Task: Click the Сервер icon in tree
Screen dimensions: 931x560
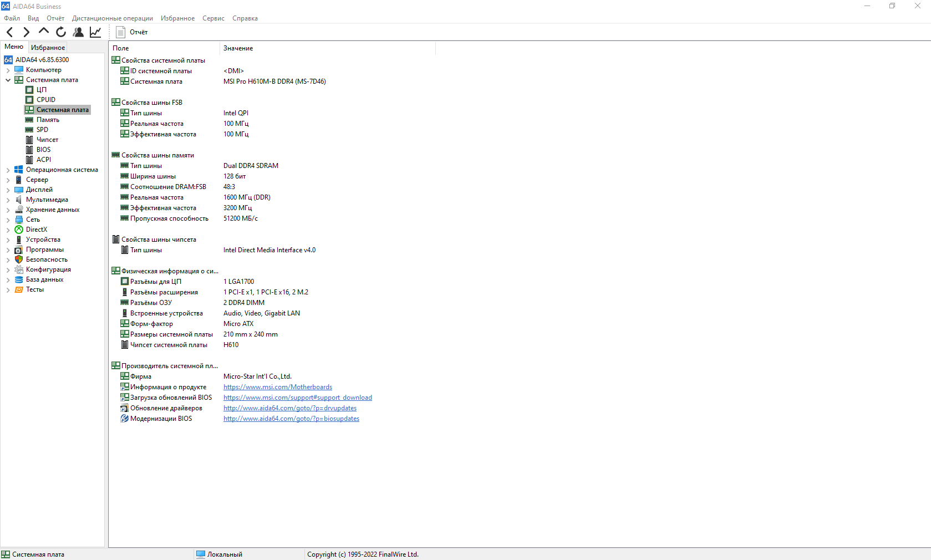Action: (x=19, y=180)
